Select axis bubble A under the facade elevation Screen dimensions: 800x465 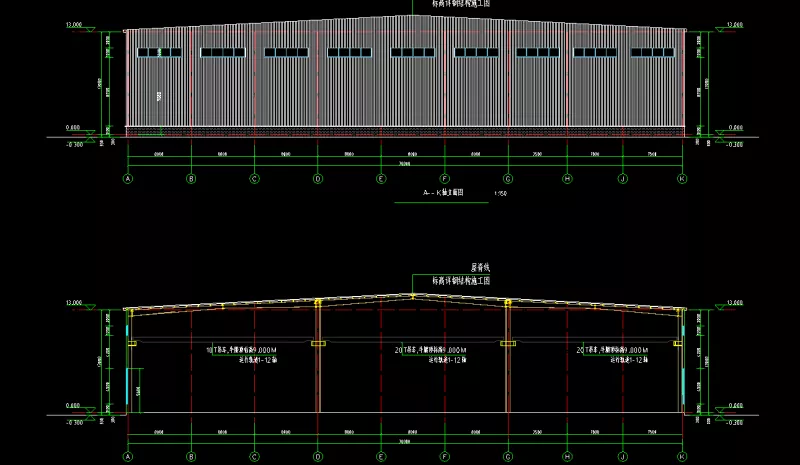[128, 179]
